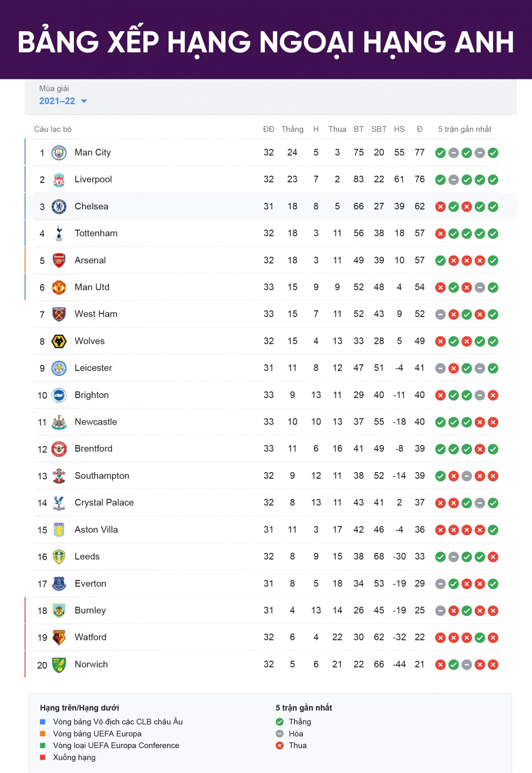Click the Norwich club crest

[x=59, y=665]
